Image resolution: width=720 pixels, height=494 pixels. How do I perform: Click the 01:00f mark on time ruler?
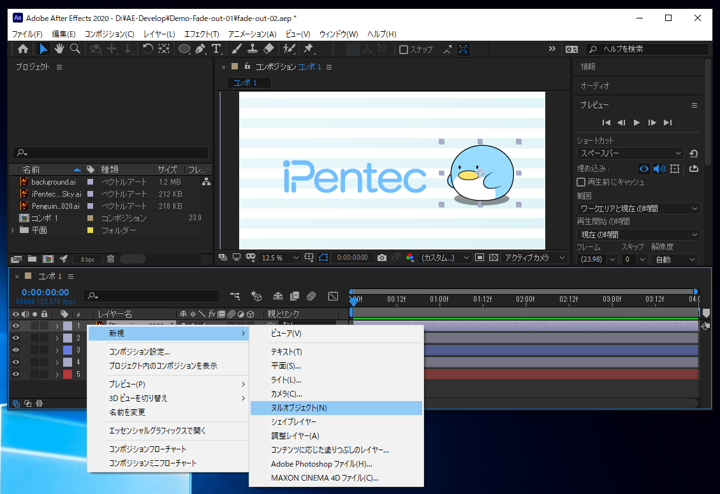point(439,299)
